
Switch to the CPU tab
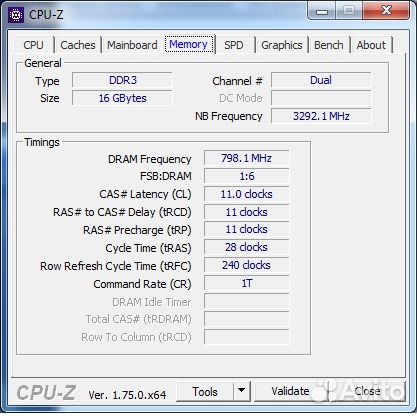34,45
